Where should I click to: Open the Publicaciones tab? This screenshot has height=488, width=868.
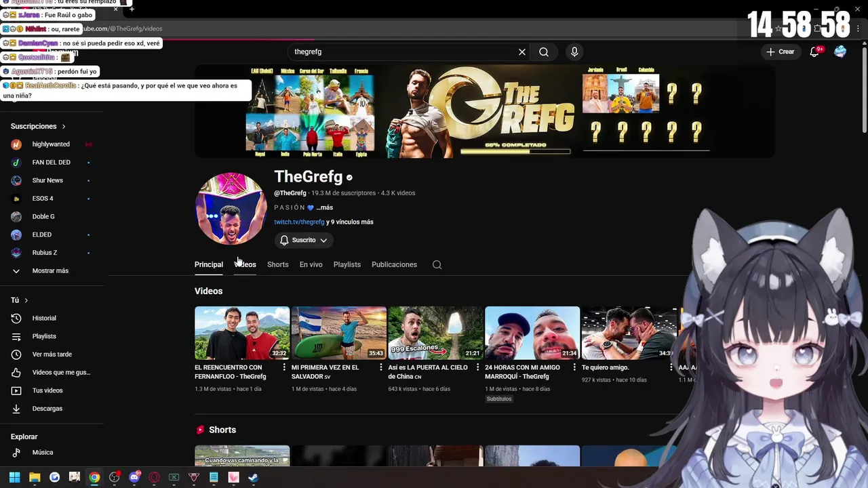394,264
